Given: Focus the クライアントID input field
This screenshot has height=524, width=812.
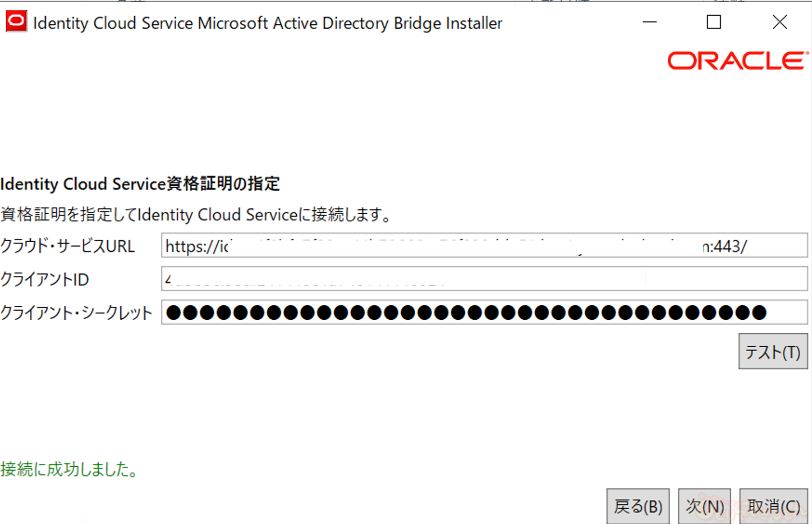Looking at the screenshot, I should 484,279.
